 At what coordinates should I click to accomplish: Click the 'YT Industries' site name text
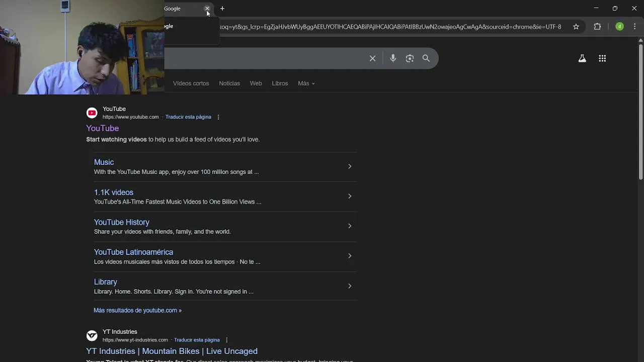(x=120, y=332)
